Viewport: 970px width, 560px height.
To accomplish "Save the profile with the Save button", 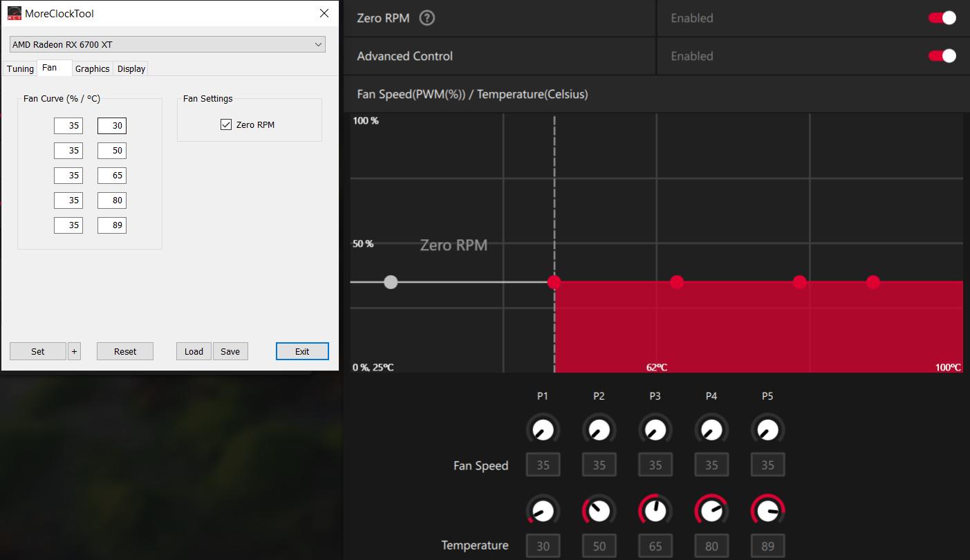I will tap(230, 351).
